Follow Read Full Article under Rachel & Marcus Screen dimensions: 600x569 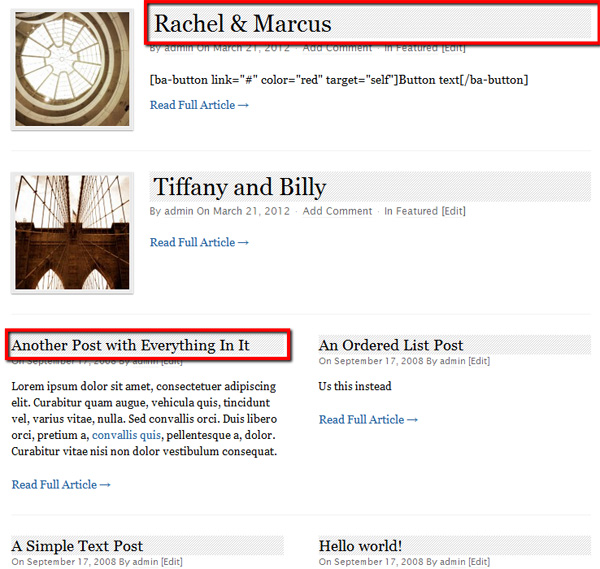(199, 105)
